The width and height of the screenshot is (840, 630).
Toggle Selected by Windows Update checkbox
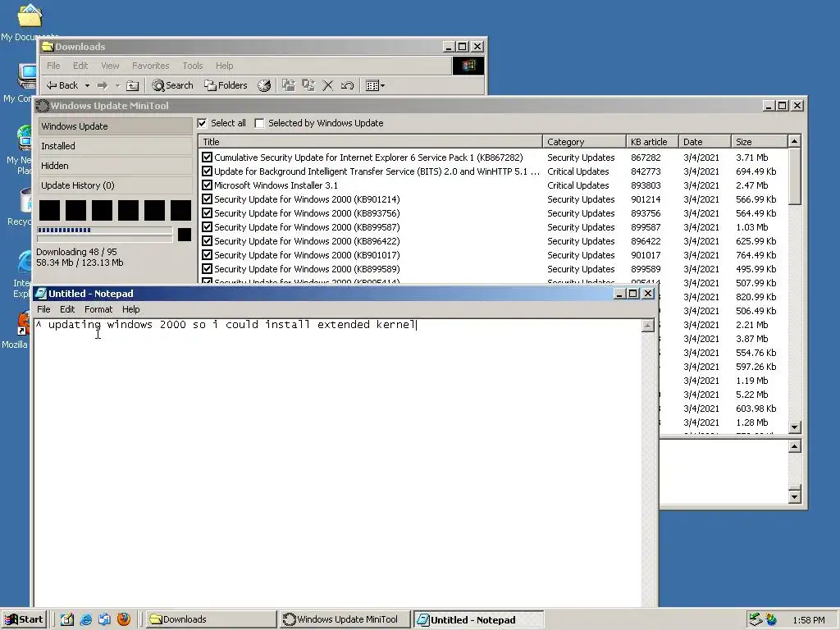coord(259,123)
